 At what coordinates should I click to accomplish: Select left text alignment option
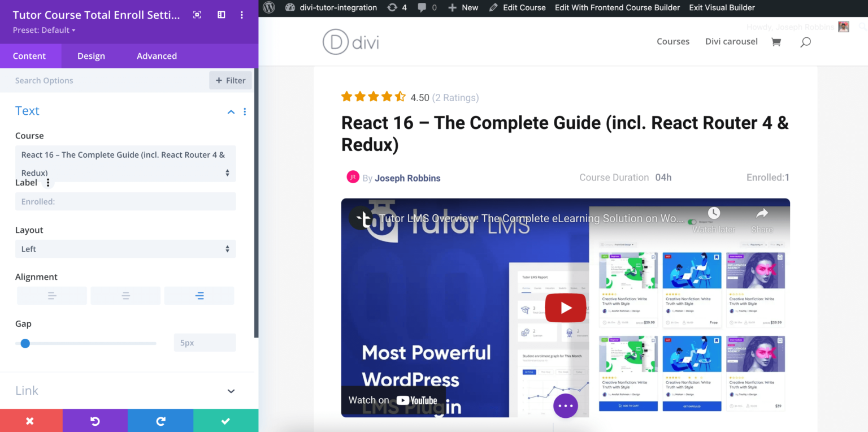coord(52,296)
